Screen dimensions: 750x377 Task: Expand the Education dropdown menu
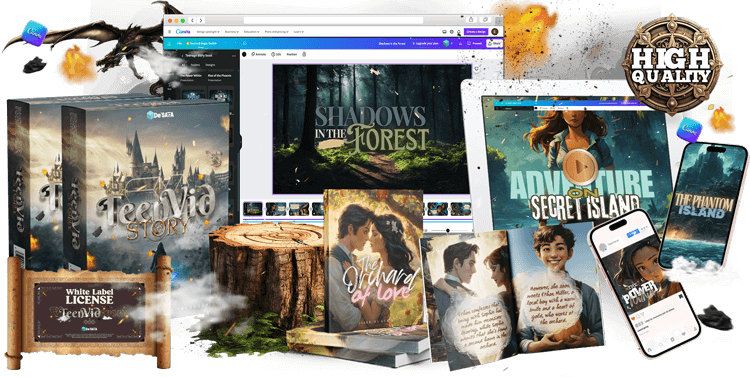pos(251,32)
